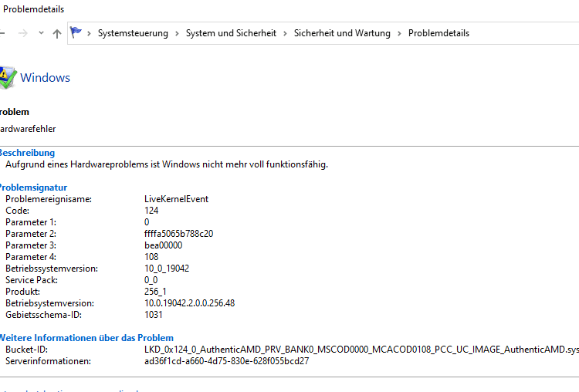Expand chevron after Sicherheit und Wartung
The width and height of the screenshot is (579, 392).
[400, 34]
